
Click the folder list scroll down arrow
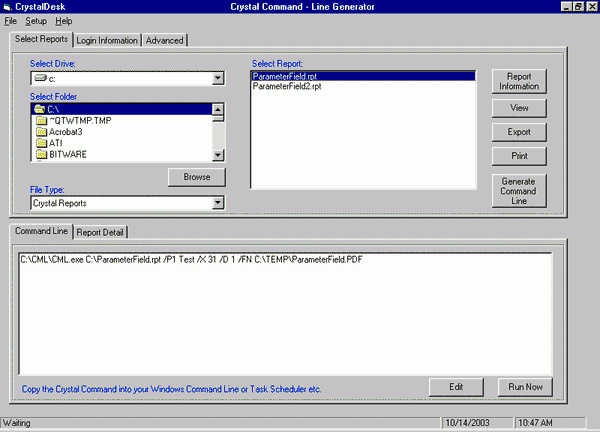(218, 155)
